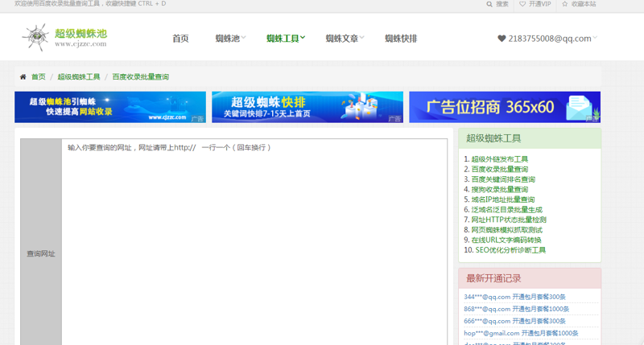Open the 广告位招商 365x60 banner
Image resolution: width=644 pixels, height=345 pixels.
(x=505, y=107)
